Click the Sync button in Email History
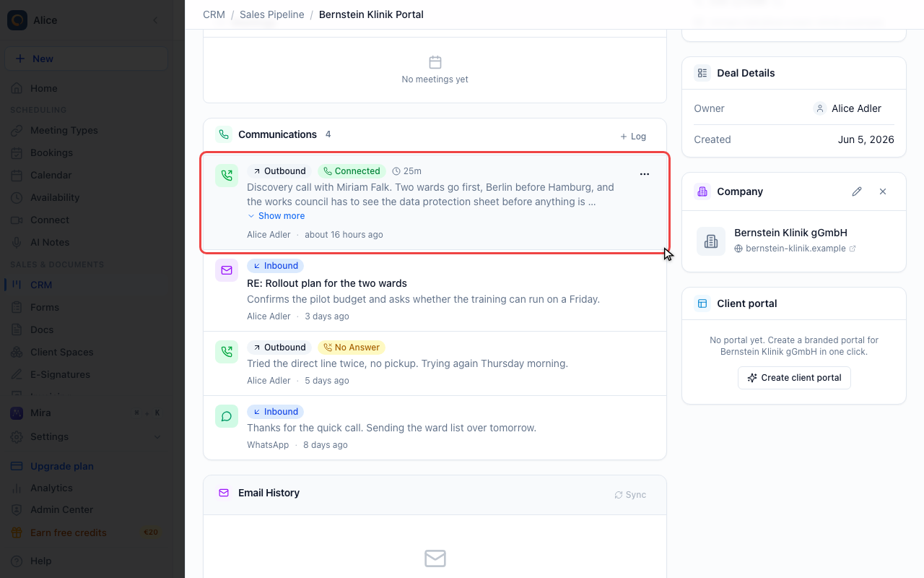 pos(630,495)
